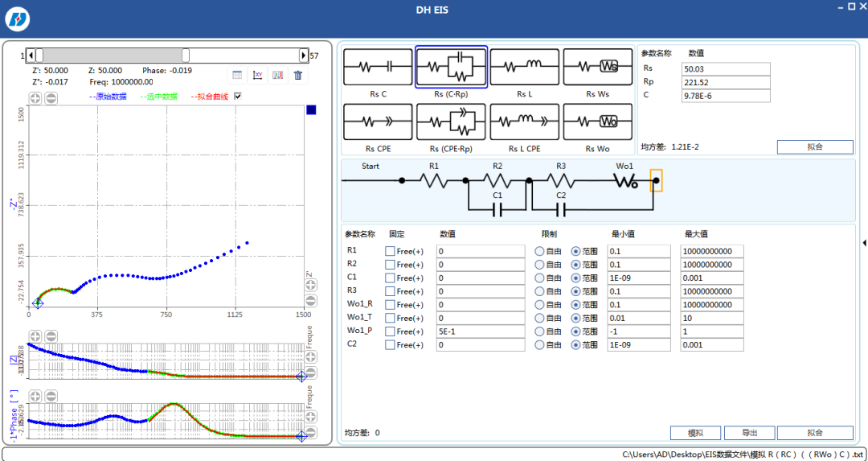This screenshot has width=868, height=461.
Task: Click the Export (导出) button
Action: pyautogui.click(x=749, y=433)
